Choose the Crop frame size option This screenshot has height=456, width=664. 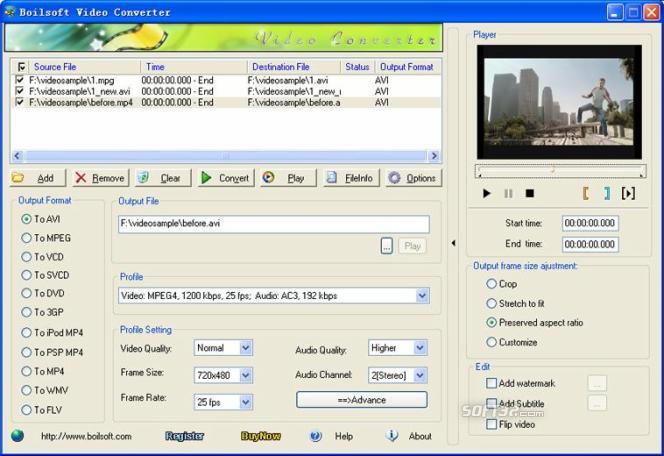click(x=501, y=284)
